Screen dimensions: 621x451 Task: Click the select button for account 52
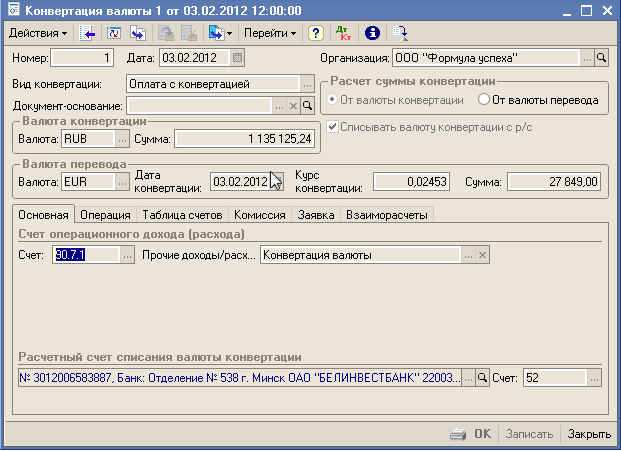(x=594, y=378)
